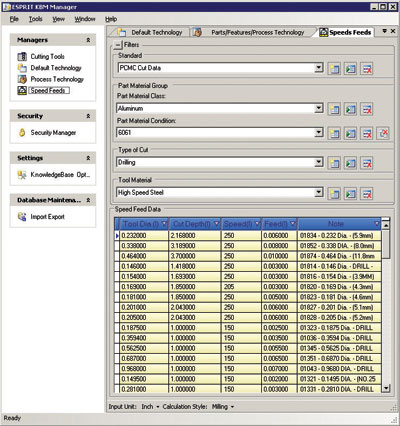
Task: Select Tool Dia cell 0.968000
Action: [x=144, y=369]
